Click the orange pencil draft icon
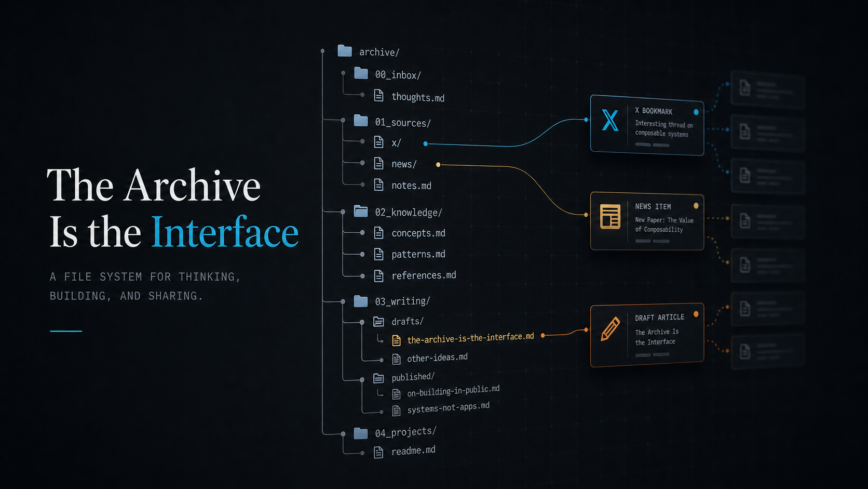This screenshot has width=868, height=489. [610, 328]
